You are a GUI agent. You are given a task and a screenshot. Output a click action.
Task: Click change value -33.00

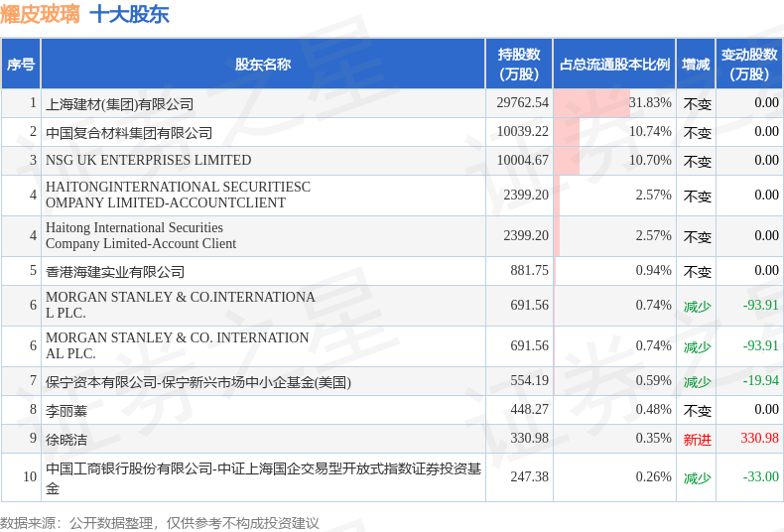point(760,476)
